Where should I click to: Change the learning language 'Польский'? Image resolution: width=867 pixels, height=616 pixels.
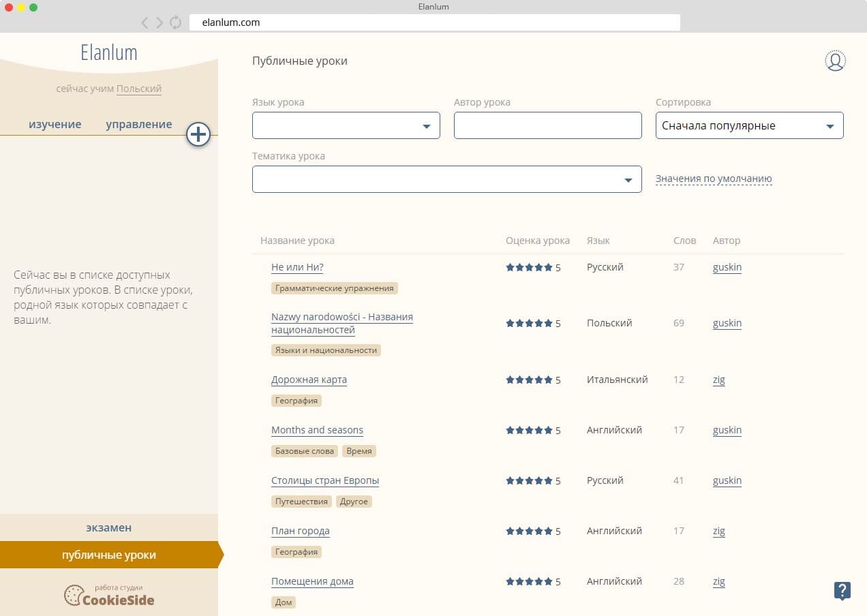point(139,89)
